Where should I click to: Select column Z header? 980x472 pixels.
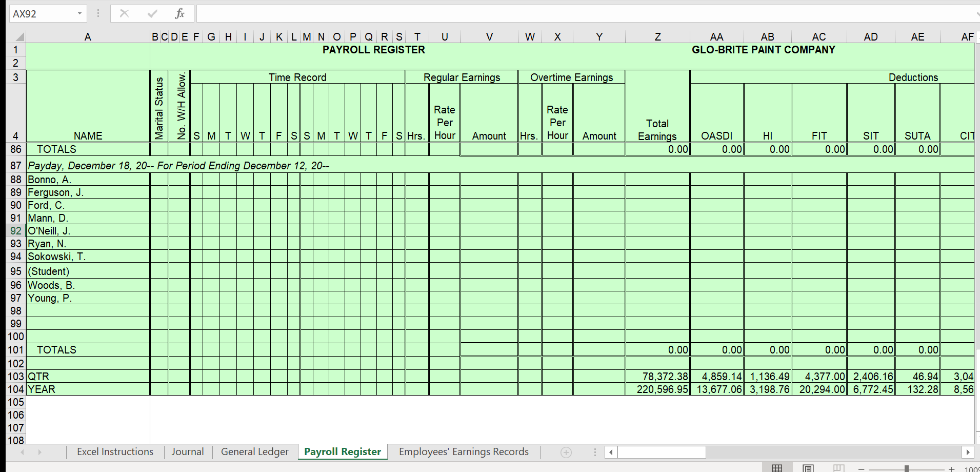[x=657, y=36]
